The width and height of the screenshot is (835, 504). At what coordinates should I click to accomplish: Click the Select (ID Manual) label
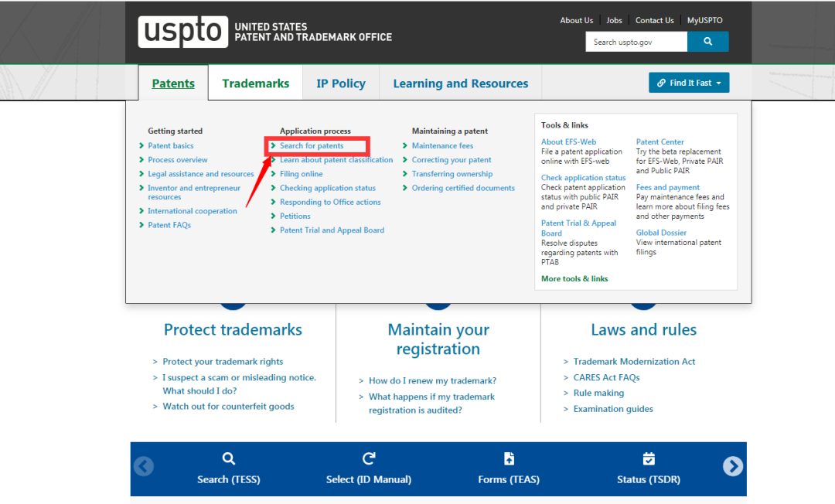pyautogui.click(x=369, y=479)
